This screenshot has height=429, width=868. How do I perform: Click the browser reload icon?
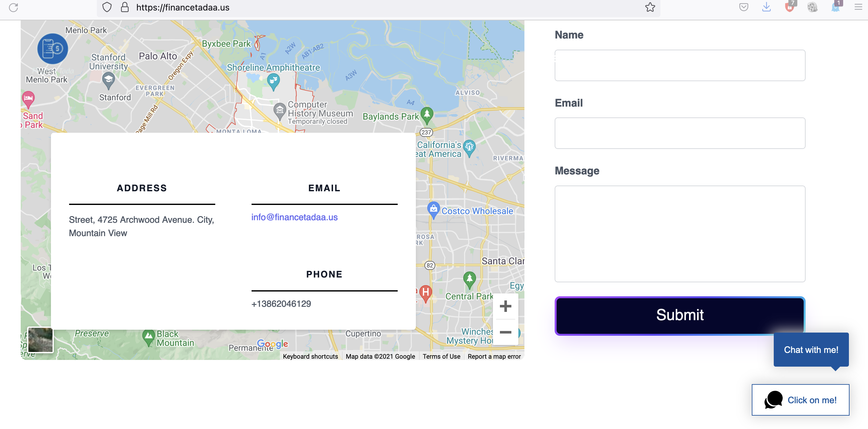coord(13,7)
